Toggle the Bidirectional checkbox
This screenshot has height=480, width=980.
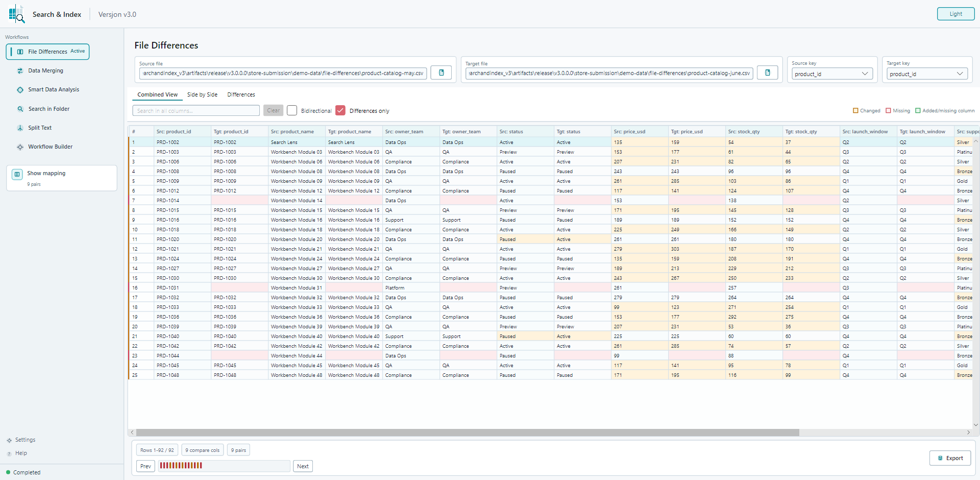[x=292, y=110]
